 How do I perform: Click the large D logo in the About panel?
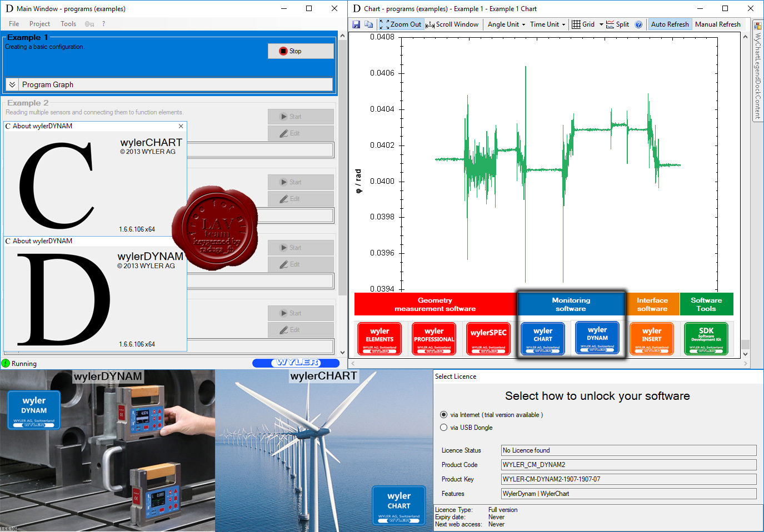pyautogui.click(x=63, y=299)
